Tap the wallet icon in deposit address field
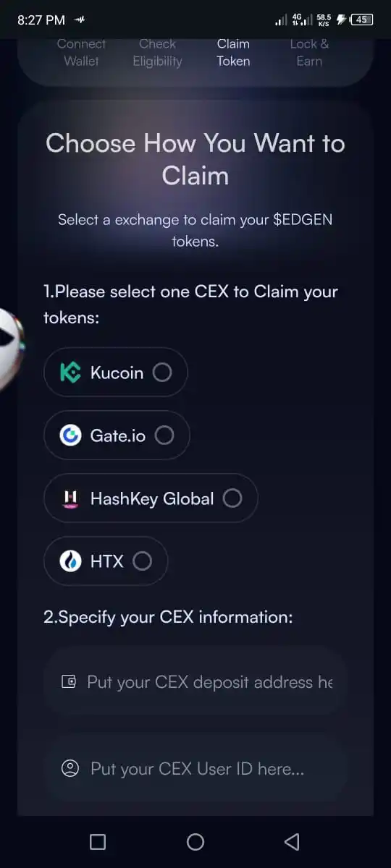Viewport: 391px width, 868px height. point(69,681)
